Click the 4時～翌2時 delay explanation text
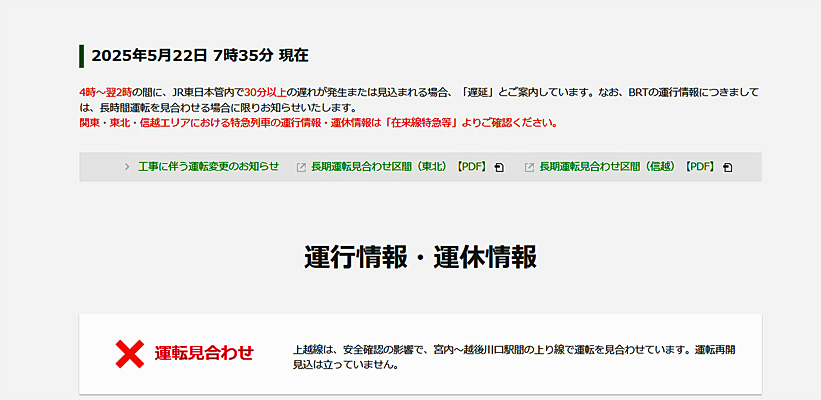 pyautogui.click(x=419, y=101)
